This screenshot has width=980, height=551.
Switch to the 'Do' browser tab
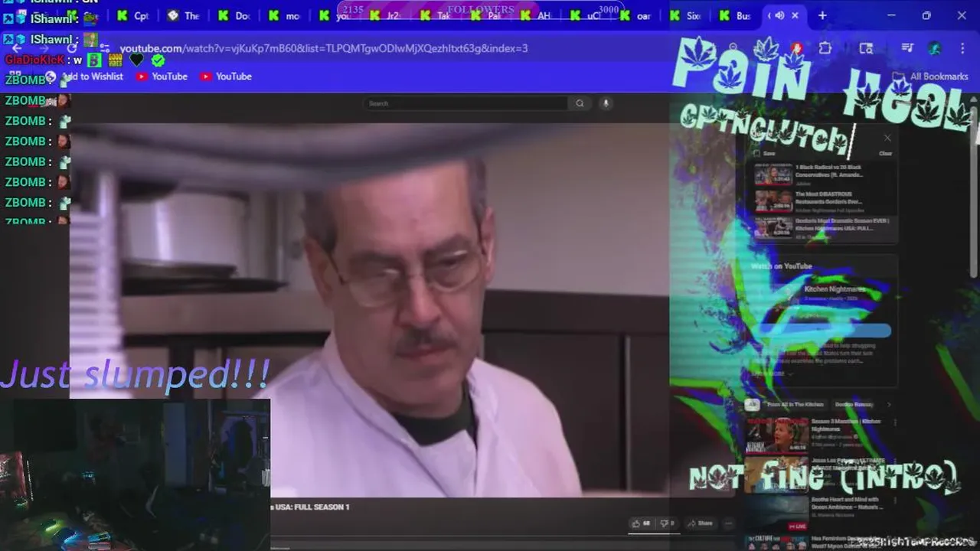point(234,15)
